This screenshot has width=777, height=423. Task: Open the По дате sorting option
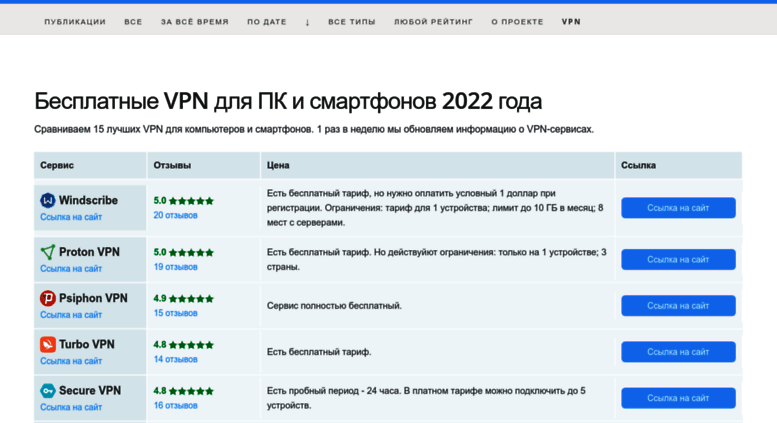(267, 22)
